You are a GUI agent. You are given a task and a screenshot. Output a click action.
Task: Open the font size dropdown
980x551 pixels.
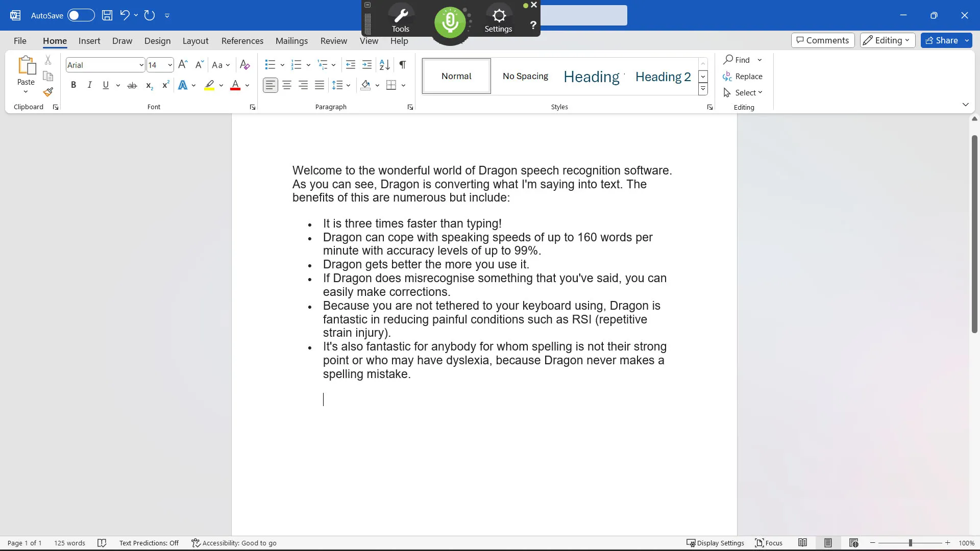pyautogui.click(x=170, y=65)
